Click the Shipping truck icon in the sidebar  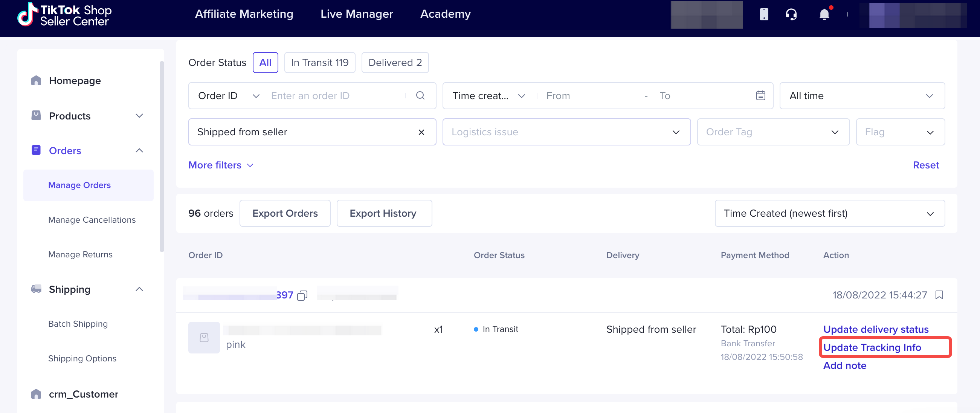[36, 289]
